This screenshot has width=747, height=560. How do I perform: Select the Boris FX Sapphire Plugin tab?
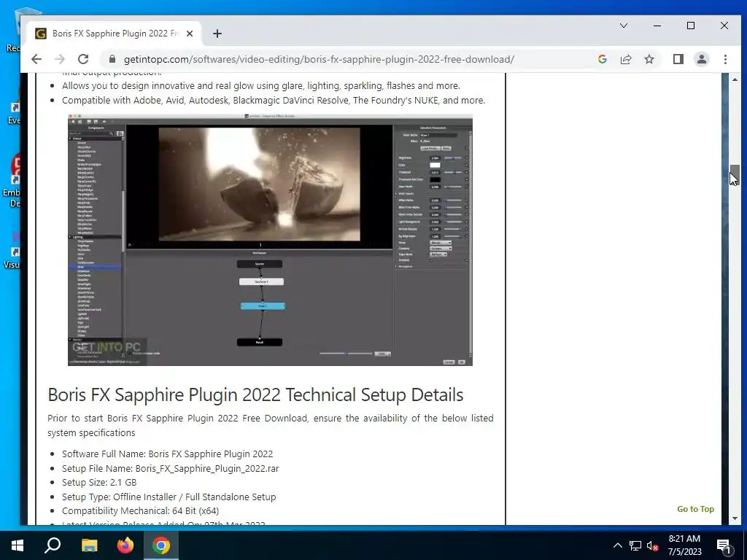tap(113, 34)
